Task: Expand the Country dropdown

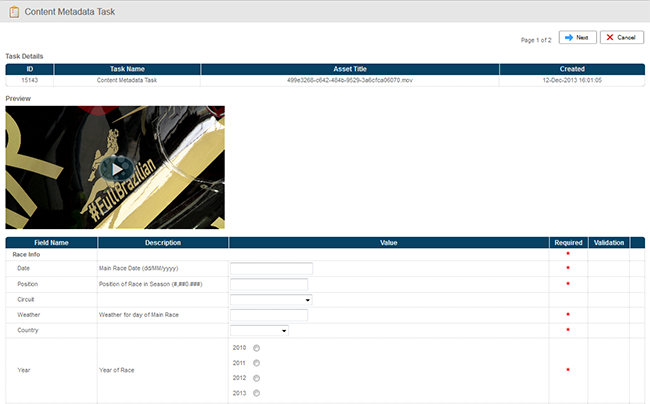Action: click(259, 330)
